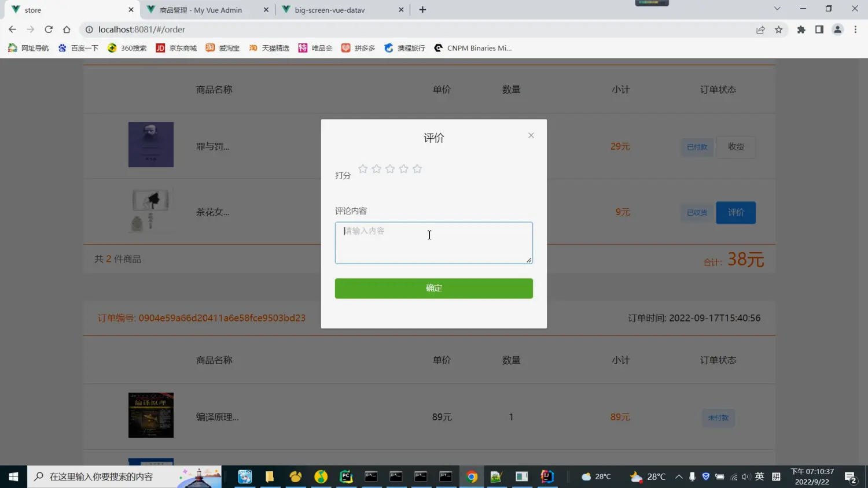Show hidden system tray icons
The image size is (868, 488).
click(678, 476)
